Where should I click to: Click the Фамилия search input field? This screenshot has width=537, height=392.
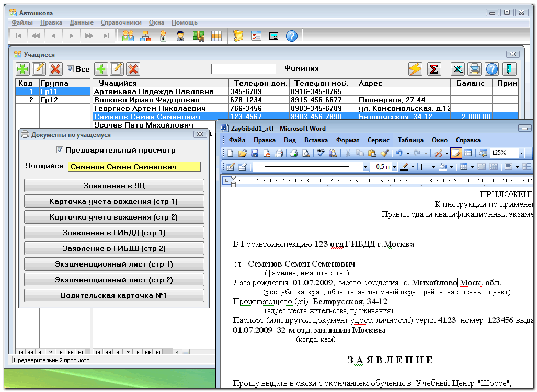click(x=243, y=68)
